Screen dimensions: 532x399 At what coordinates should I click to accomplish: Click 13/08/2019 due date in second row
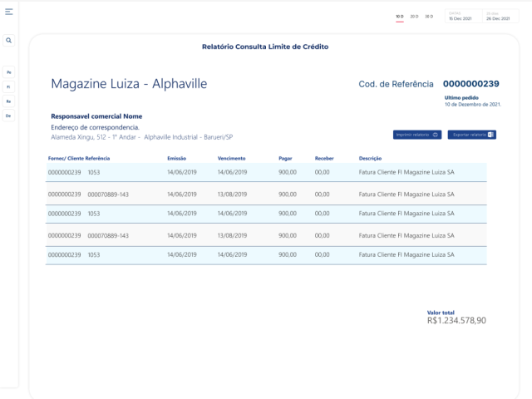coord(233,195)
